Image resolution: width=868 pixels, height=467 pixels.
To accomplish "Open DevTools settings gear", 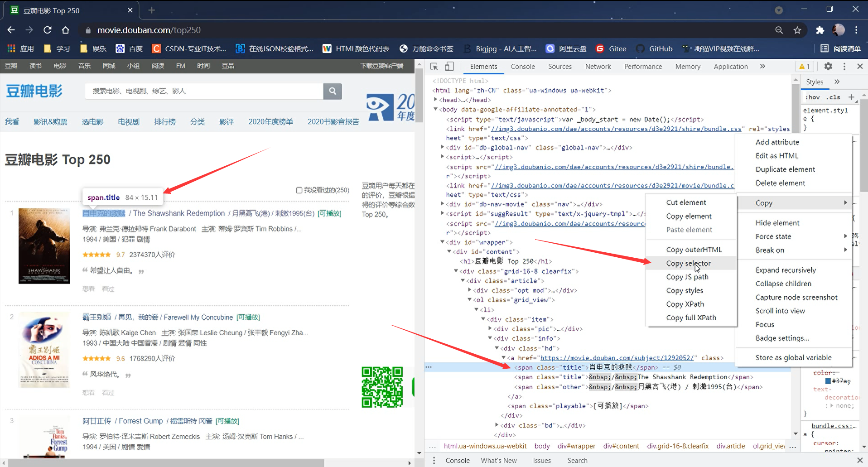I will [x=828, y=66].
